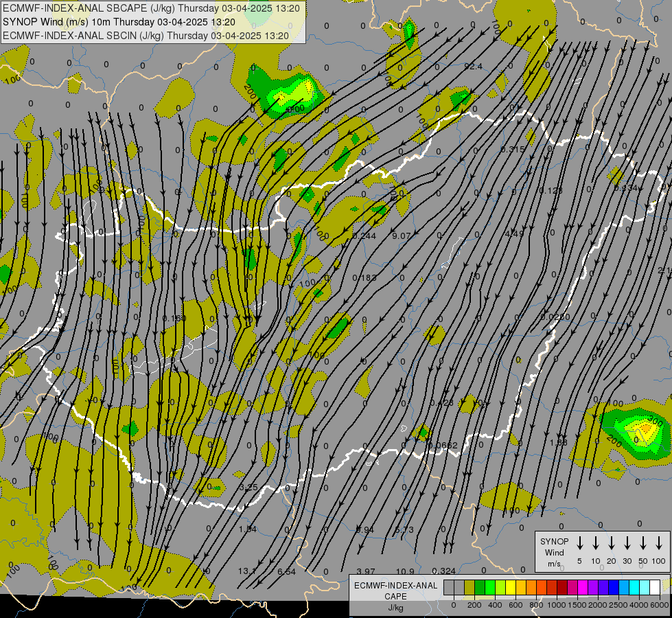The width and height of the screenshot is (672, 618).
Task: Click the 0.428 value on the map
Action: 441,402
